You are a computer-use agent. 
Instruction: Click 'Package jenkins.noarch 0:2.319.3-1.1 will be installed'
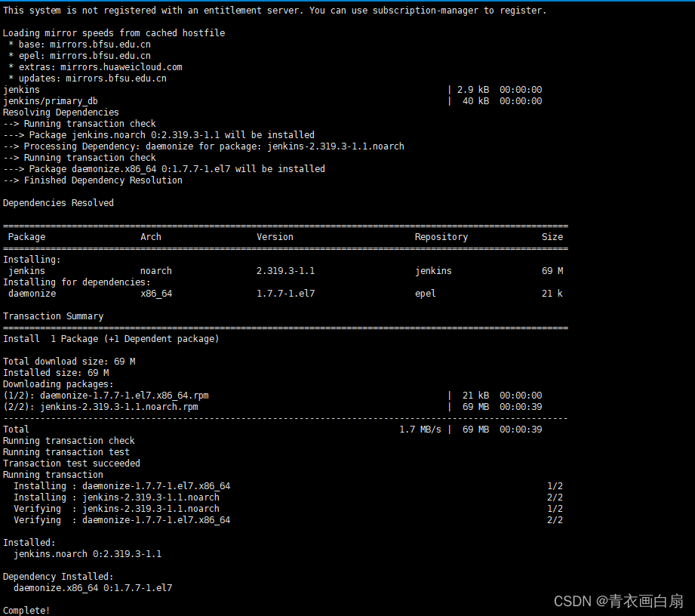click(171, 135)
